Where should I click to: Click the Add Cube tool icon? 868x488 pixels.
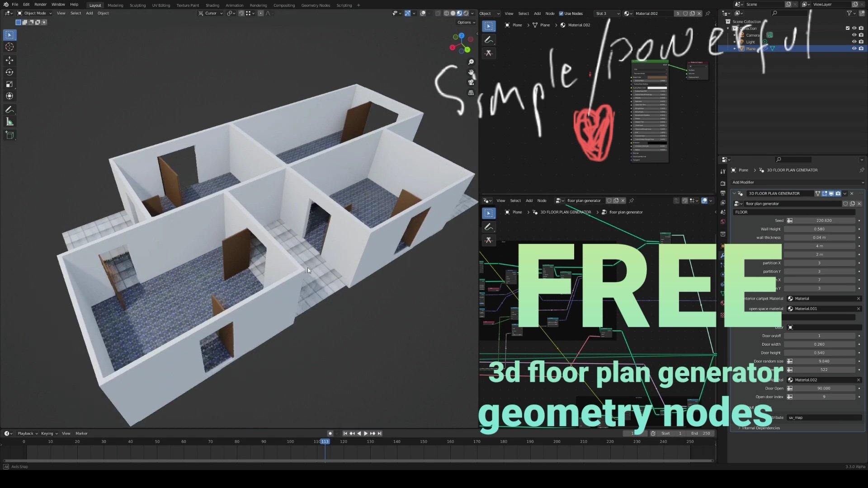click(x=9, y=135)
